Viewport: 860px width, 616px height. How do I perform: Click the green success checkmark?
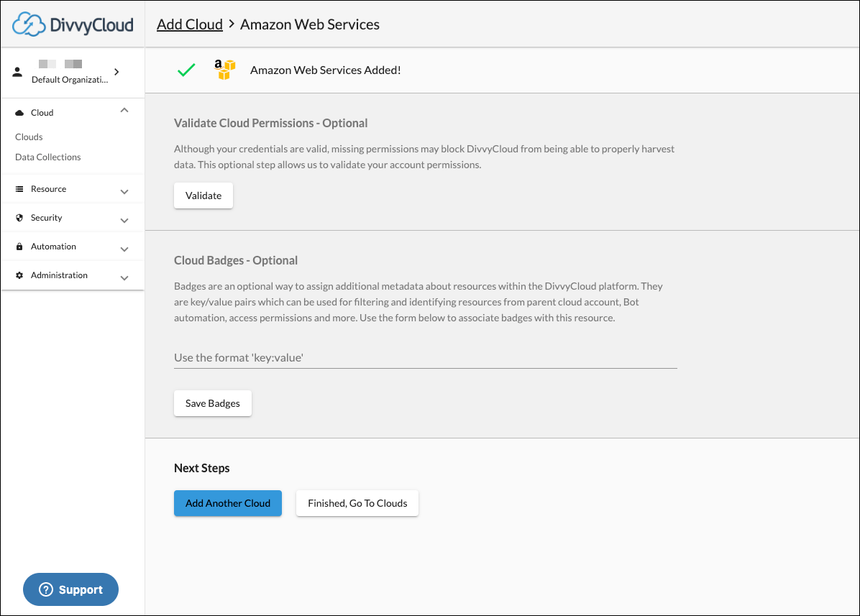(x=186, y=70)
